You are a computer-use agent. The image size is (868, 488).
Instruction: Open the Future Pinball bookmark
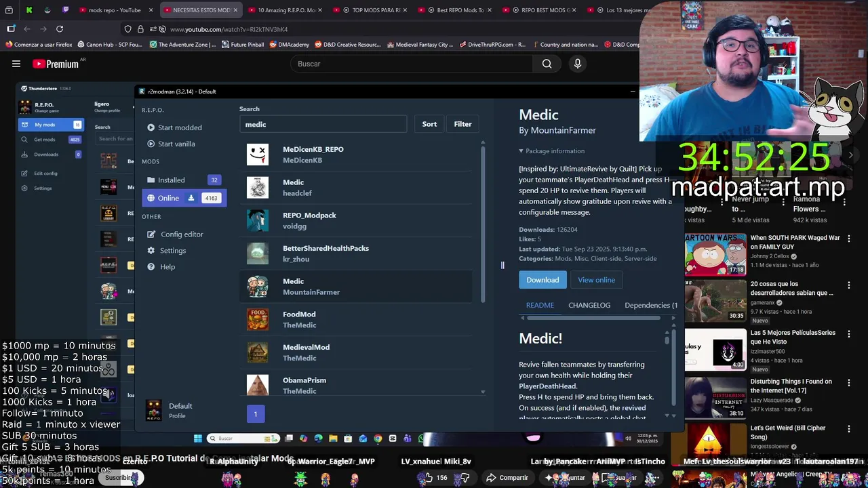pos(242,45)
